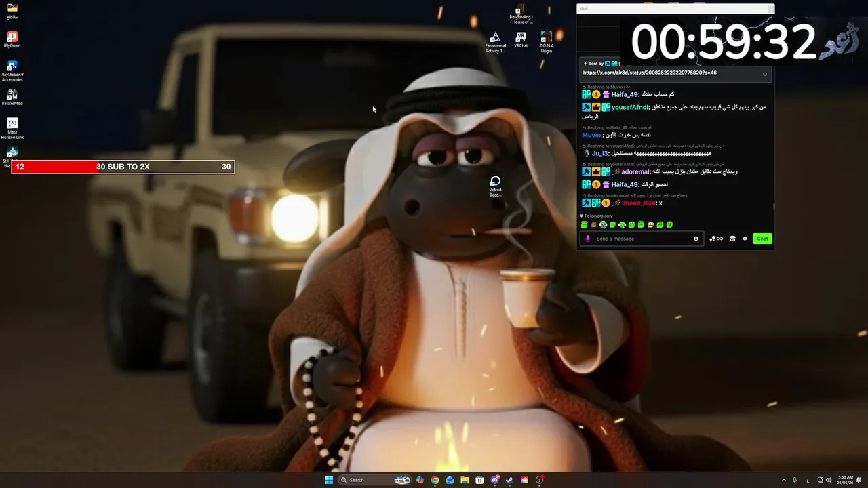Click into the Send a message field
The width and height of the screenshot is (868, 488).
click(x=641, y=239)
